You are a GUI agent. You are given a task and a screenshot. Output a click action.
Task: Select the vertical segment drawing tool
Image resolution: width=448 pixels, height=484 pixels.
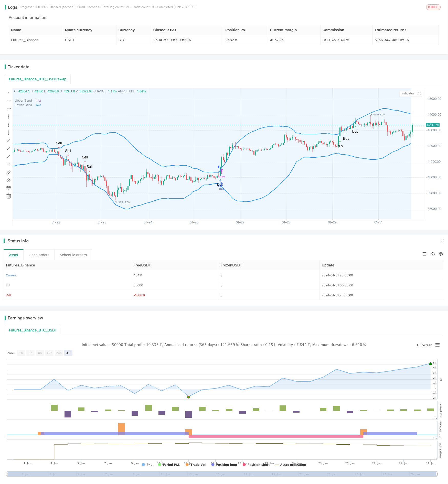(9, 133)
